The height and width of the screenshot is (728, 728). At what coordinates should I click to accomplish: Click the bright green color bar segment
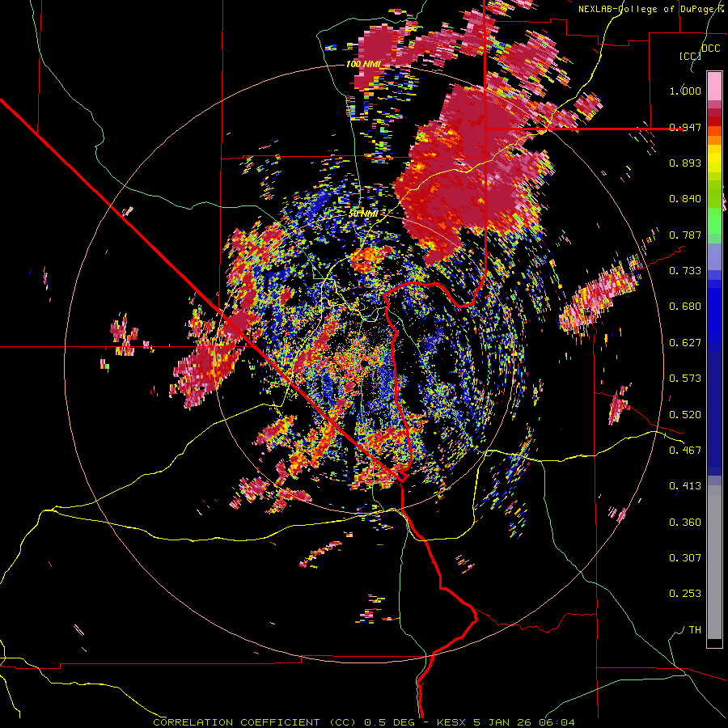pyautogui.click(x=714, y=222)
